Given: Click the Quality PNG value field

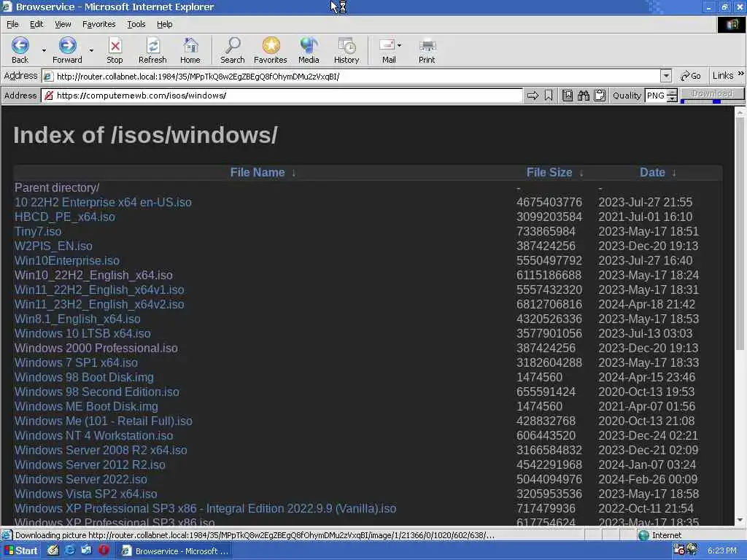Looking at the screenshot, I should (656, 96).
